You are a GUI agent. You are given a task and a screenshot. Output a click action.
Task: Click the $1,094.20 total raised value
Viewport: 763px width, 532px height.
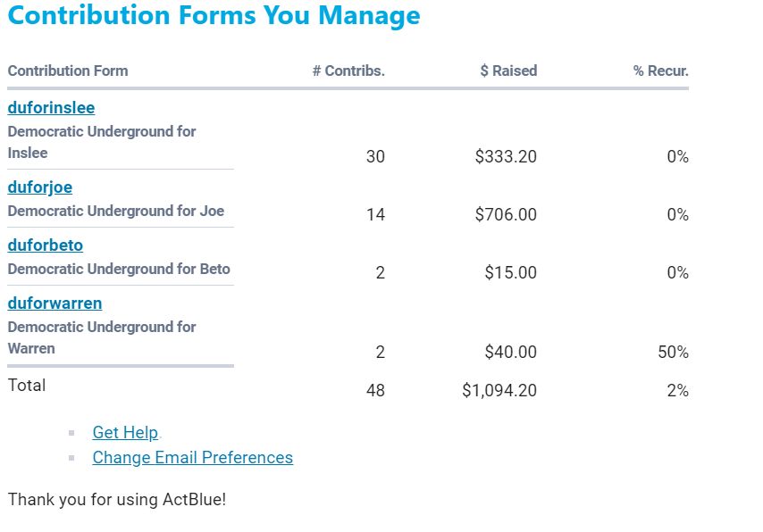(499, 391)
